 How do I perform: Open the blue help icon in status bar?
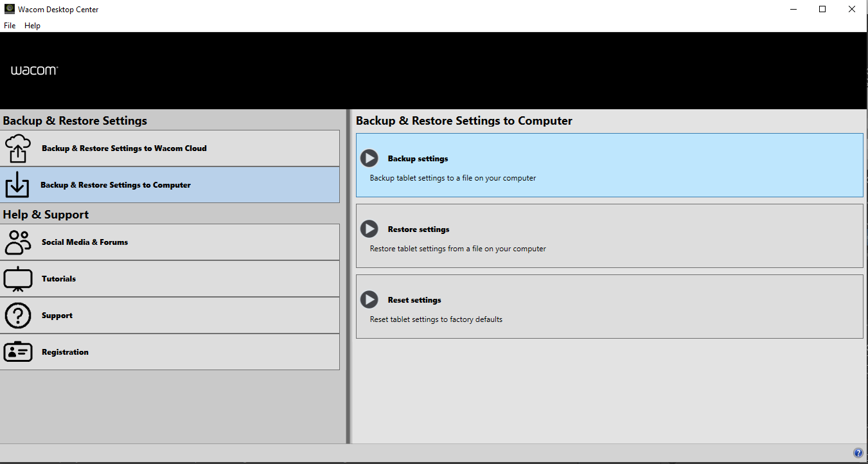click(x=858, y=453)
